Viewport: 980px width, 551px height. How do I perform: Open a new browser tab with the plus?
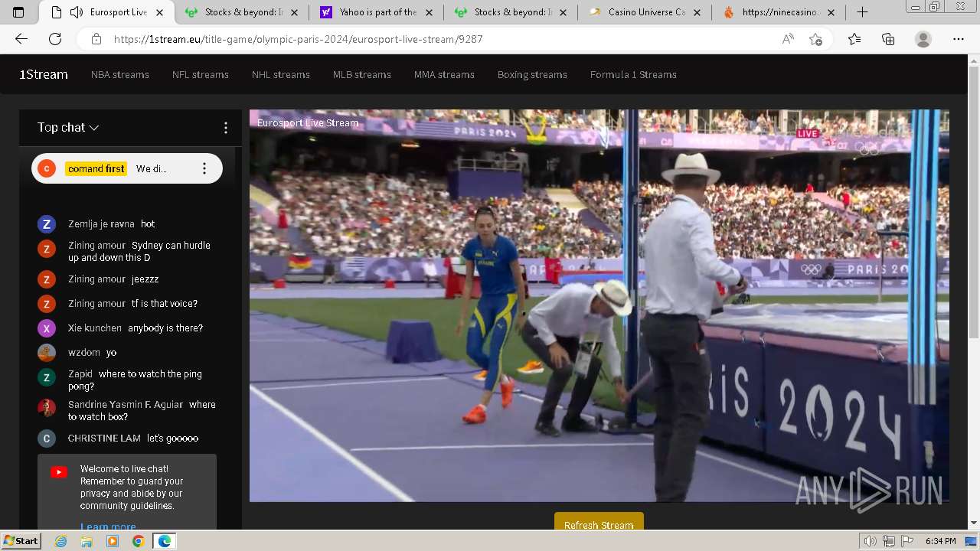(862, 12)
